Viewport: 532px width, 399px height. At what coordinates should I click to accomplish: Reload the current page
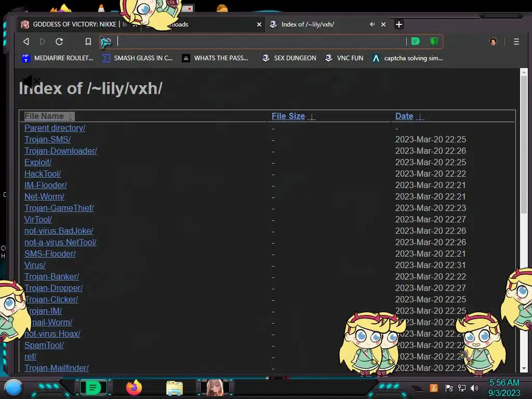click(x=59, y=42)
